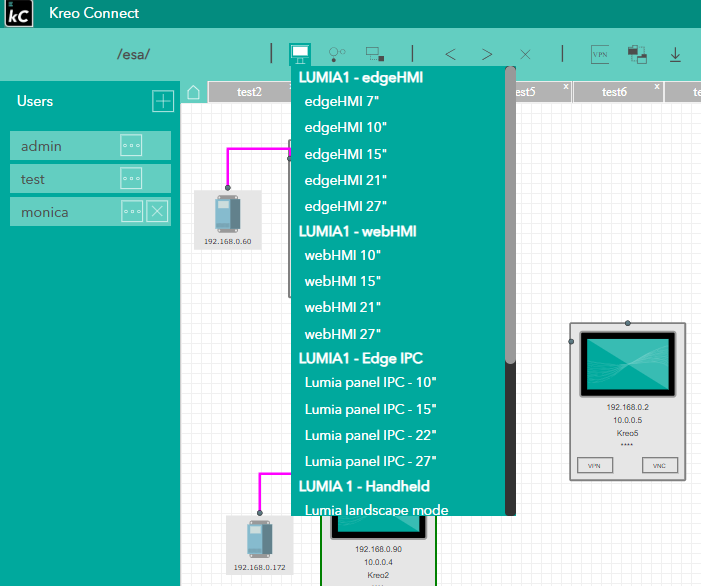701x586 pixels.
Task: Choose Lumia panel IPC - 22" entry
Action: [370, 435]
